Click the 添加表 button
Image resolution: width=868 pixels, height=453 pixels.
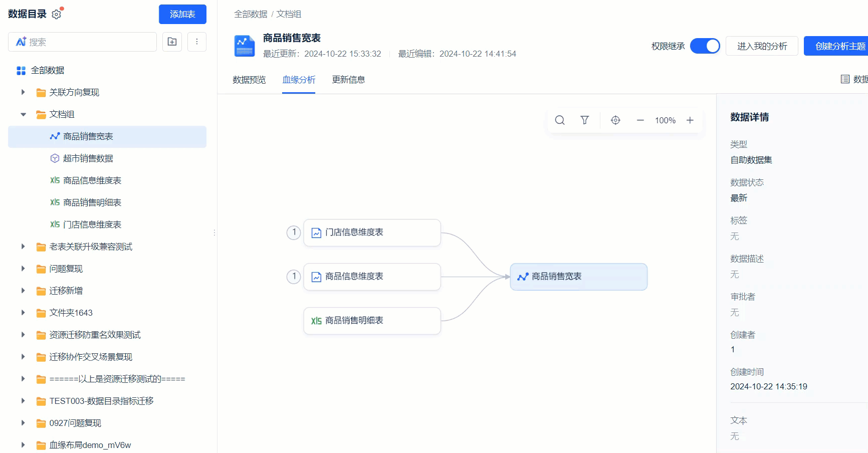[182, 14]
